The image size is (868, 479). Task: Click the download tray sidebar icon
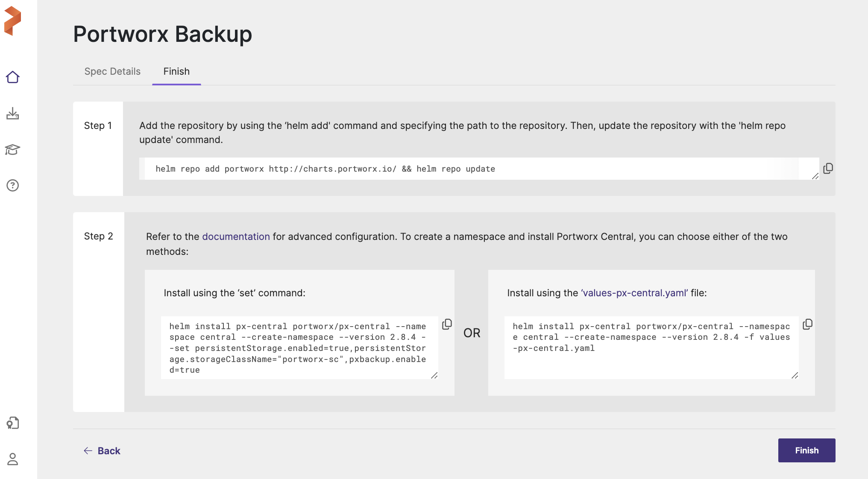click(x=13, y=114)
